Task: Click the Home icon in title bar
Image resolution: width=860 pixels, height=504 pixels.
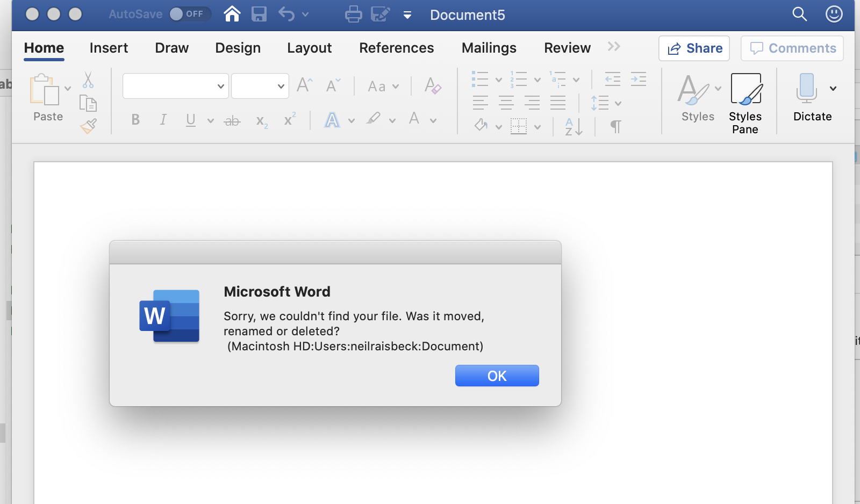Action: click(232, 14)
